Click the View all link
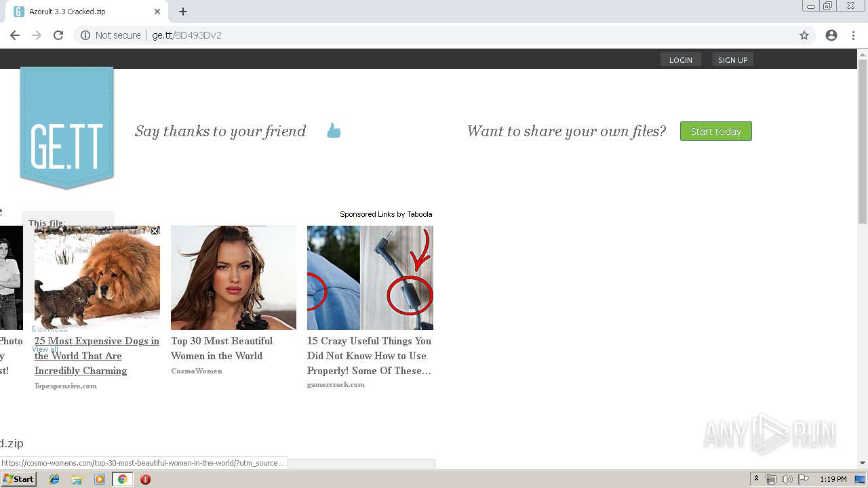This screenshot has height=488, width=868. coord(45,349)
